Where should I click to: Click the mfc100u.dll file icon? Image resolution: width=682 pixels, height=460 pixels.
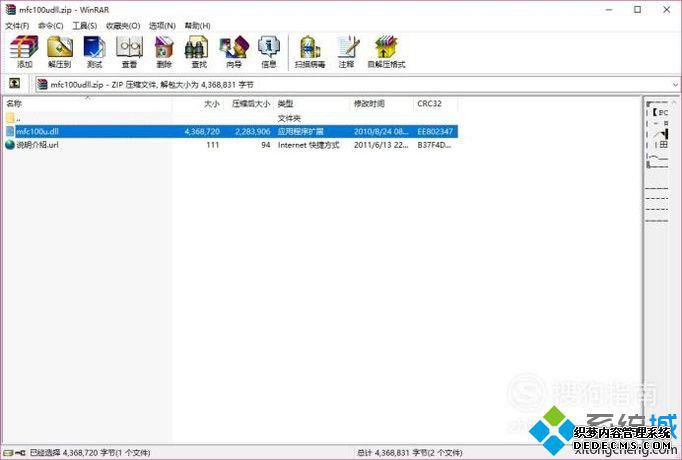(10, 131)
